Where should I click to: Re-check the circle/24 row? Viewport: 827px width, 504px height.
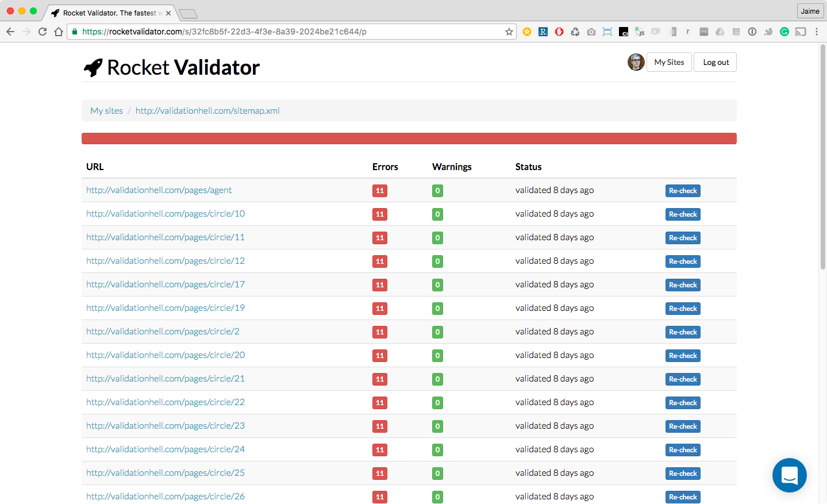(683, 450)
